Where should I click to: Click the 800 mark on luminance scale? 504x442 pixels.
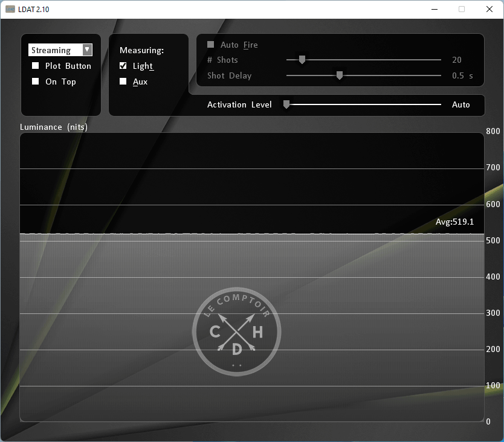493,132
